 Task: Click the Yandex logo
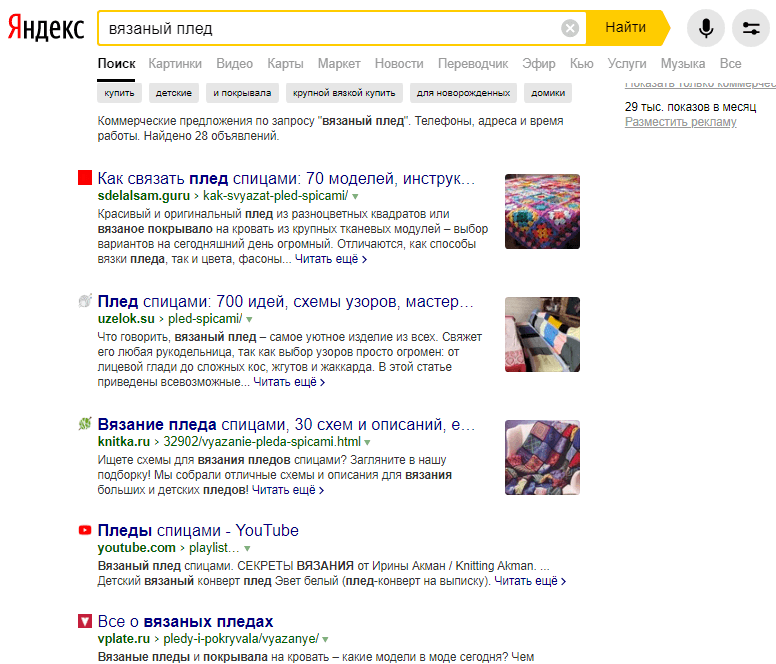tap(46, 29)
